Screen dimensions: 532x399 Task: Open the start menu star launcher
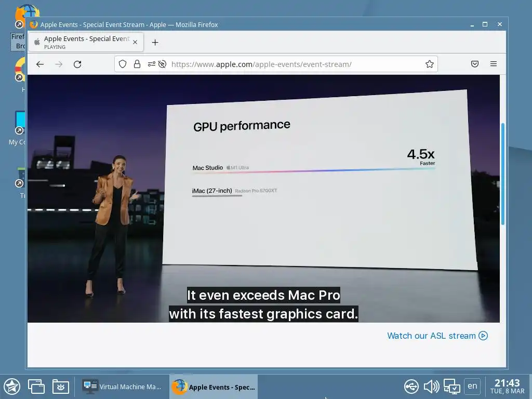[12, 387]
